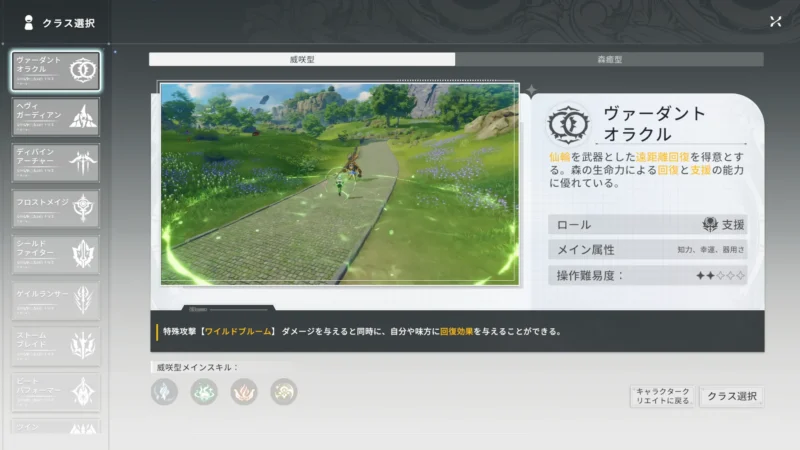
Task: Close the class selection screen
Action: pyautogui.click(x=776, y=21)
